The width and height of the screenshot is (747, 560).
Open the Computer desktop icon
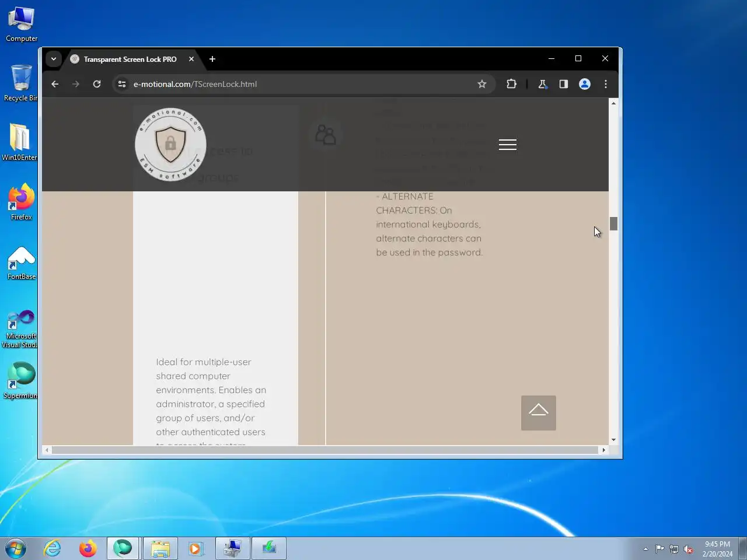point(22,24)
